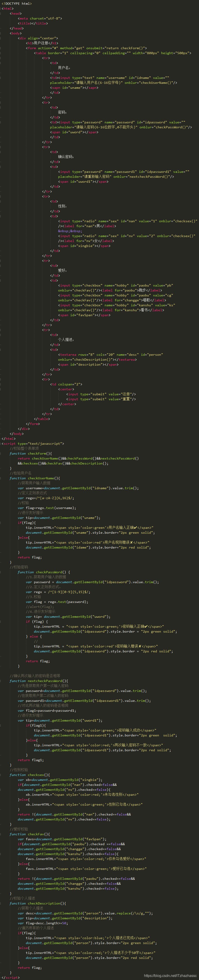This screenshot has height=980, width=199.
Task: Click the '爱好:' label text
Action: coord(62,271)
